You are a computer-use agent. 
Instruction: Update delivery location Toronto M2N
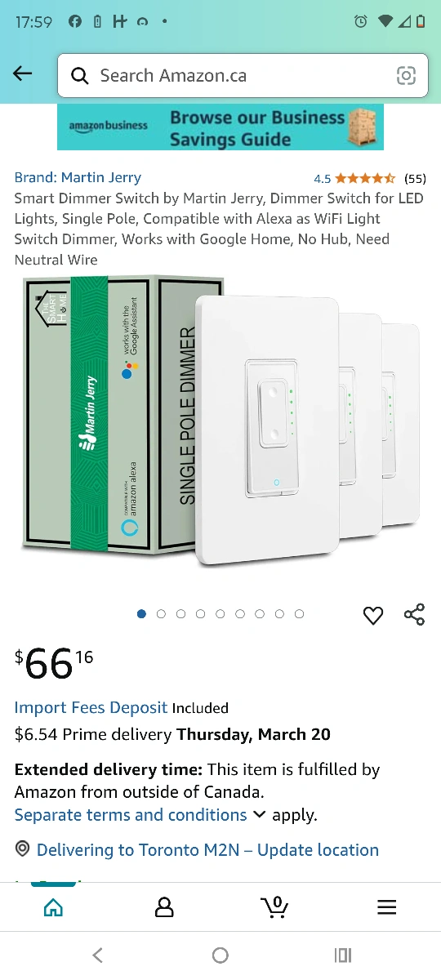(x=207, y=850)
